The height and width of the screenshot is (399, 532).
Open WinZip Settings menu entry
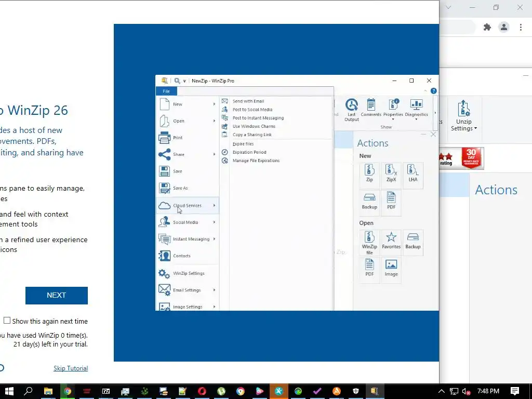coord(188,273)
